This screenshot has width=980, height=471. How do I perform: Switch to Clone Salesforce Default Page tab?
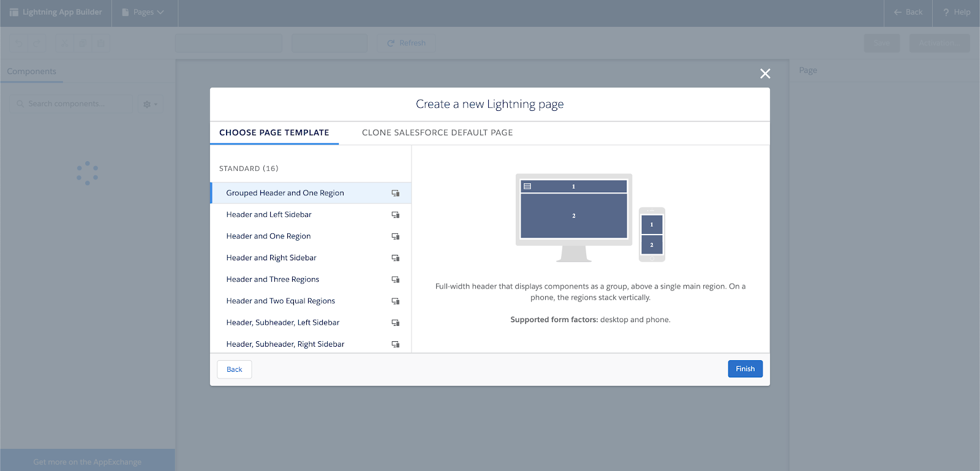coord(437,132)
